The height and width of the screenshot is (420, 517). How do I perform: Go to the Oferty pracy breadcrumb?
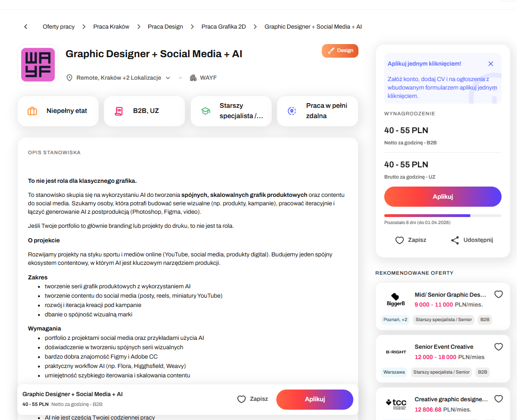[59, 27]
